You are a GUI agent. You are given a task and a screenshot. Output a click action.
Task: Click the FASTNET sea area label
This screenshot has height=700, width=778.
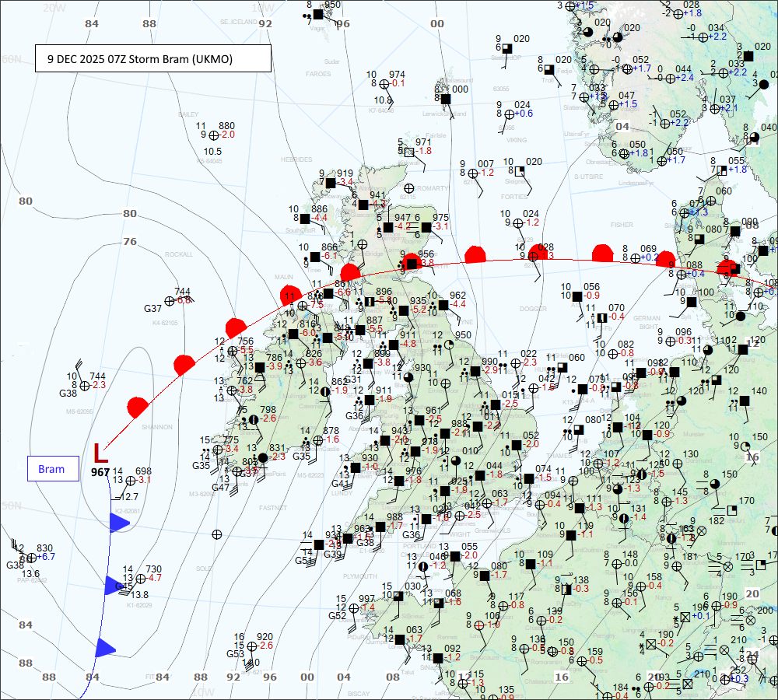coord(274,507)
